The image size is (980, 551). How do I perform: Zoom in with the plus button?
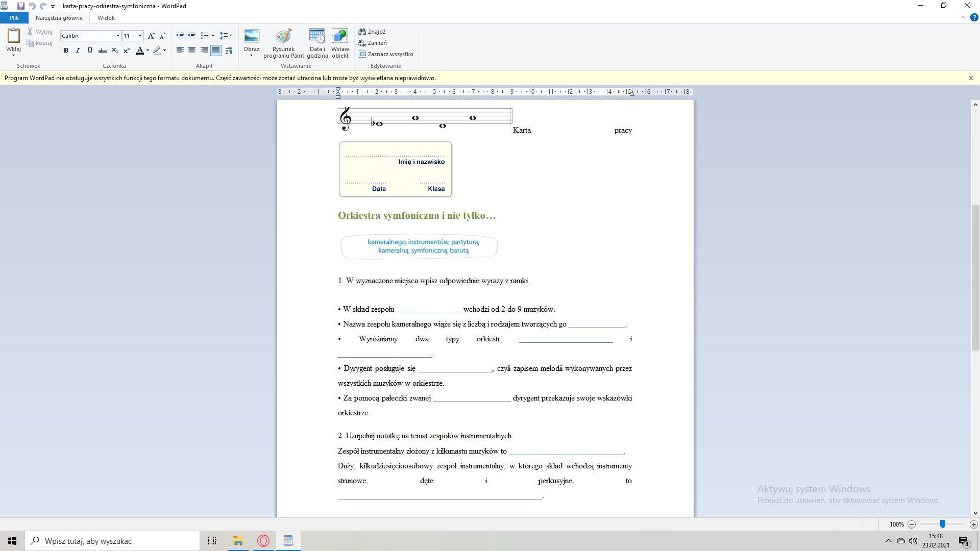pos(973,524)
